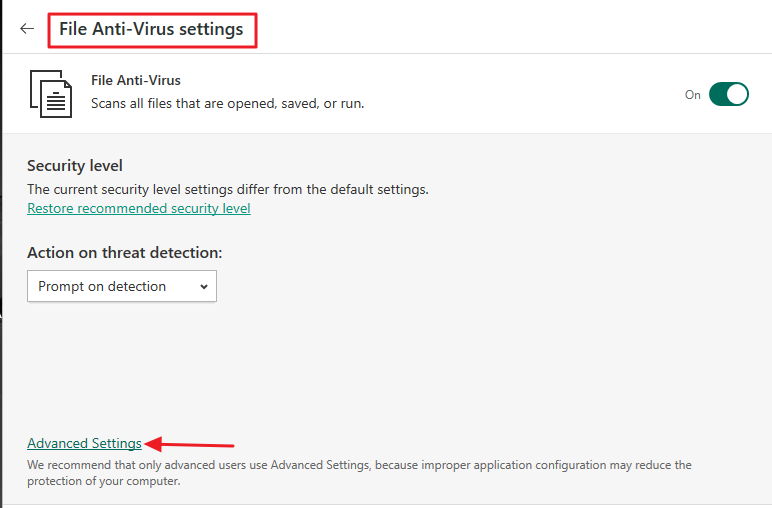Click the "We recommend that only advanced users" line
The width and height of the screenshot is (772, 508).
point(359,465)
